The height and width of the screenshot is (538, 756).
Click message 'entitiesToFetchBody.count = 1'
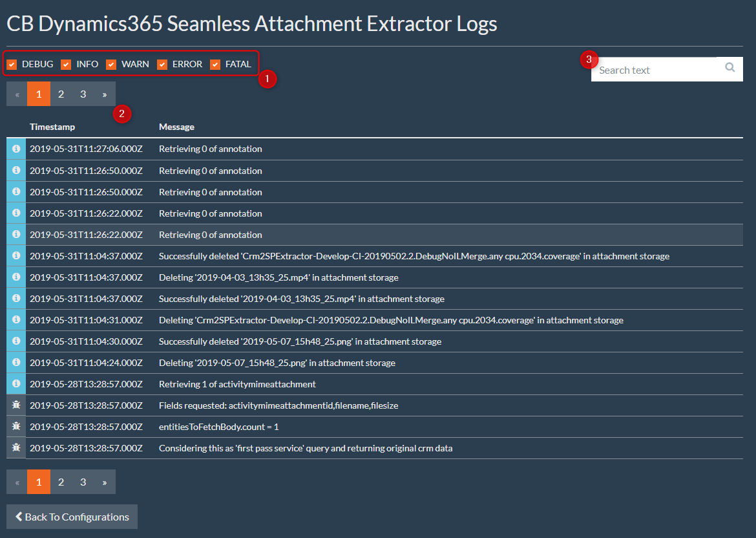click(x=218, y=427)
